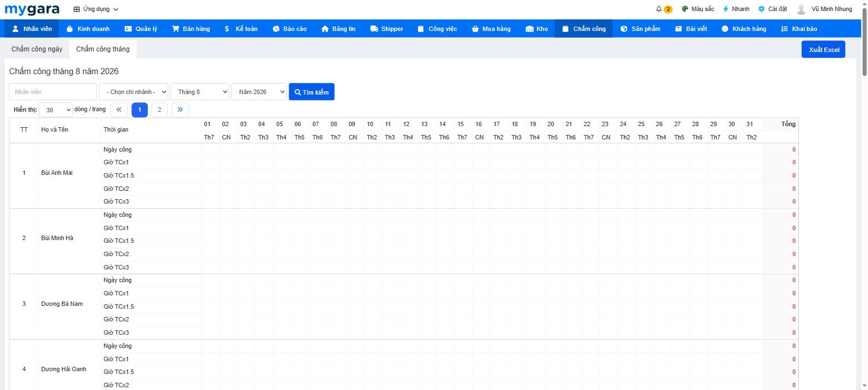The width and height of the screenshot is (868, 390).
Task: Go to last page double-right arrow
Action: [180, 110]
